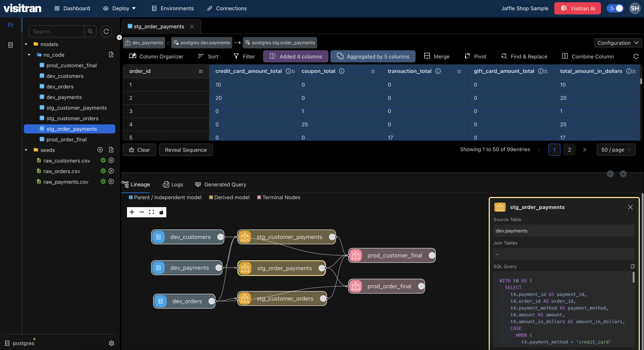Screen dimensions: 644x350
Task: Fit lineage graph to view
Action: [x=152, y=212]
